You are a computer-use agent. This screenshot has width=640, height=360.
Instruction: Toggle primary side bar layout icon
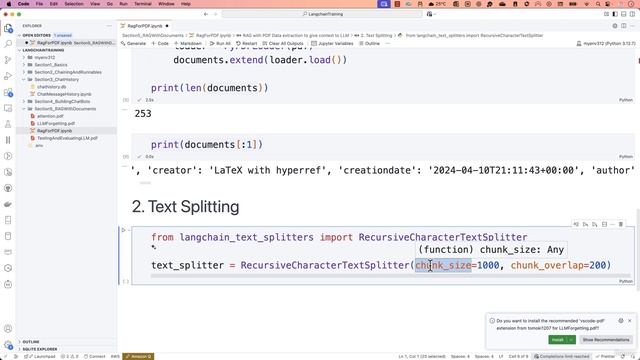click(x=615, y=14)
